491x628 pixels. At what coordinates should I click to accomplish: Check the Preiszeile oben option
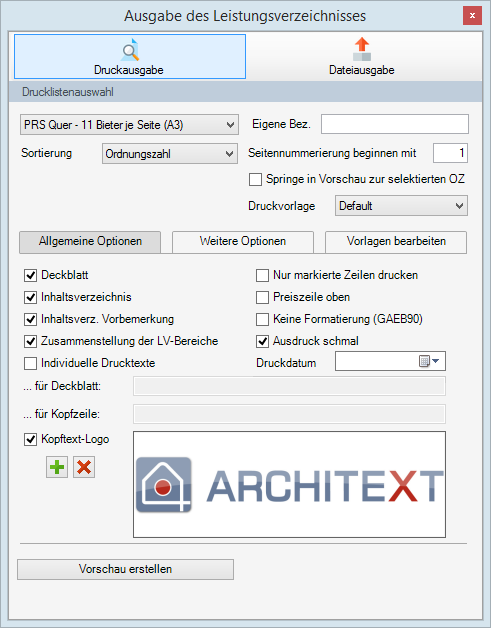coord(262,298)
